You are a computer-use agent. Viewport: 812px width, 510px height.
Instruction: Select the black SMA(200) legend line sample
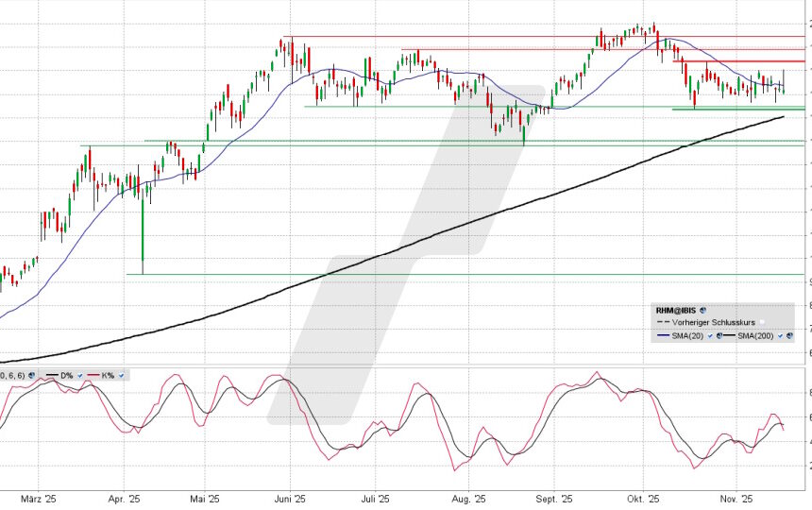729,335
